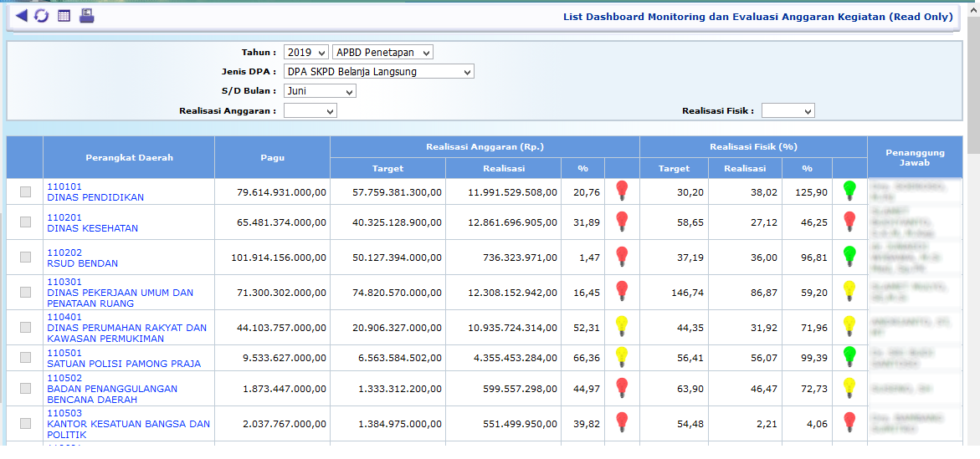Click yellow budget bulb for Satuan Polisi Pamong Praja
Viewport: 980px width, 459px height.
622,357
